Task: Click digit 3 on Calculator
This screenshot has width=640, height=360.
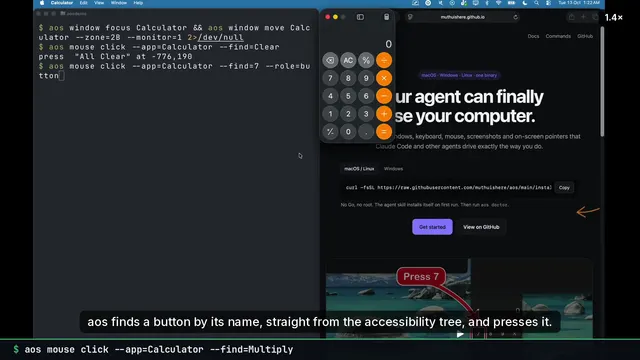Action: (366, 114)
